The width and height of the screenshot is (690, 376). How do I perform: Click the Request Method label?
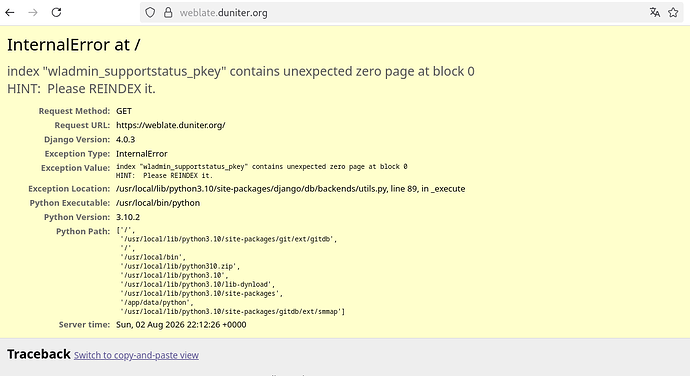click(74, 111)
